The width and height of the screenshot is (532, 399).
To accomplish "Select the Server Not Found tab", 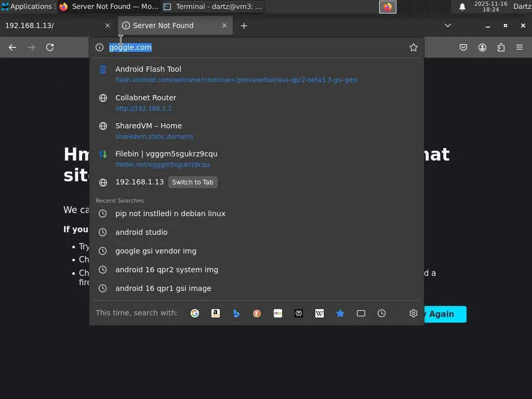I will (175, 25).
